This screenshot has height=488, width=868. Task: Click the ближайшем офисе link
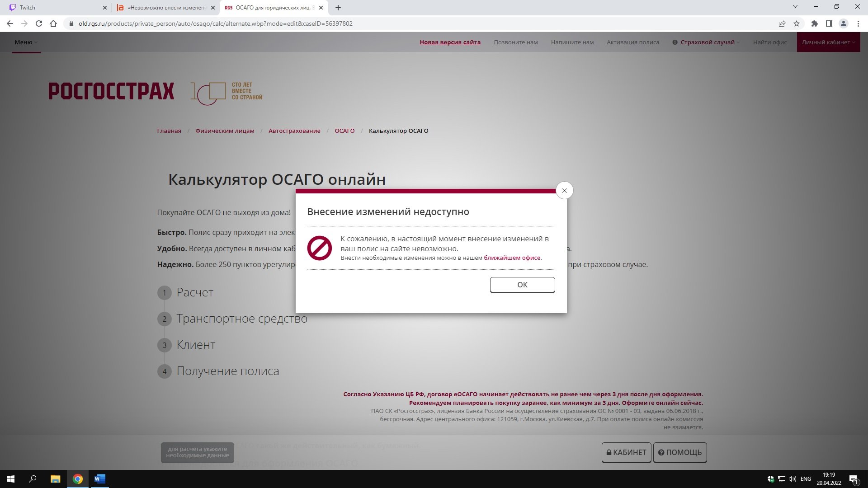511,258
